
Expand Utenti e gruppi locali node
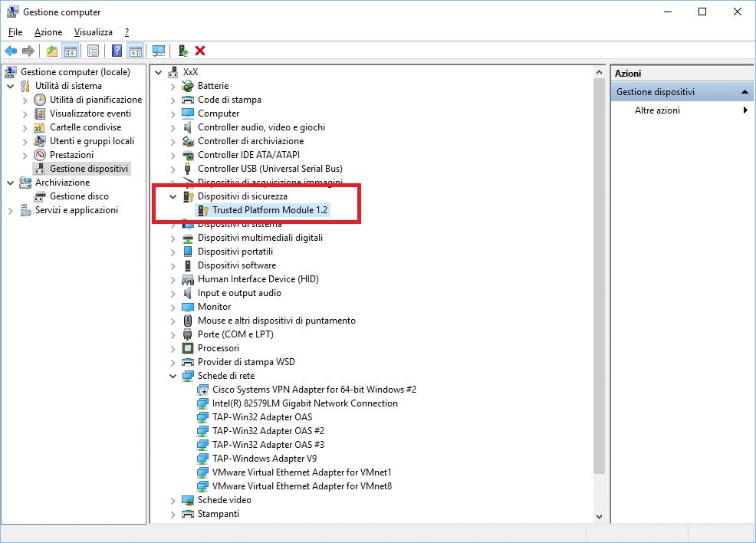point(25,141)
